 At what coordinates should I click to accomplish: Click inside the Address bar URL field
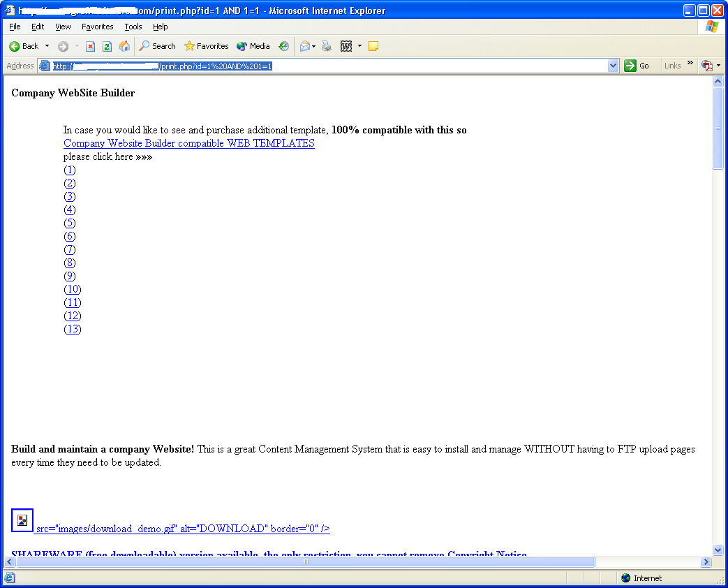328,66
